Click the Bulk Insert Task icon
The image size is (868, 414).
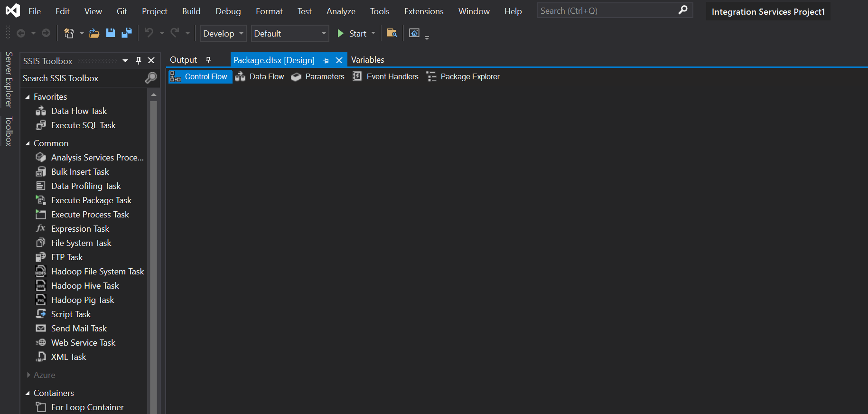tap(41, 172)
